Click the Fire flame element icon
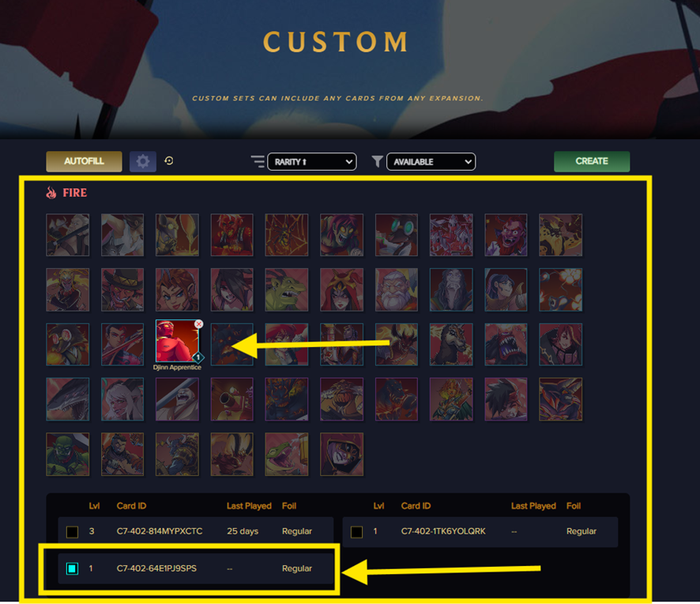 pos(51,193)
